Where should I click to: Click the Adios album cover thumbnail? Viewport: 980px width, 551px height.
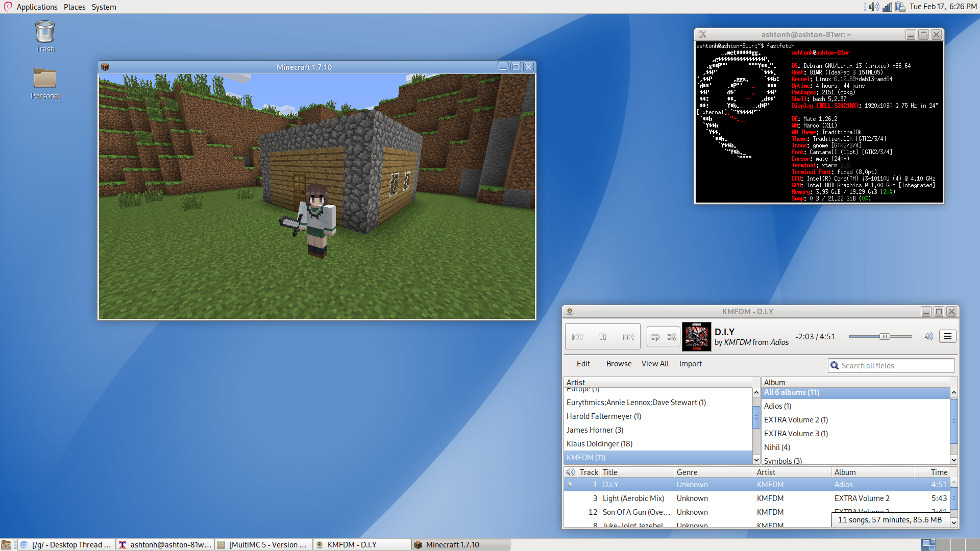[696, 337]
